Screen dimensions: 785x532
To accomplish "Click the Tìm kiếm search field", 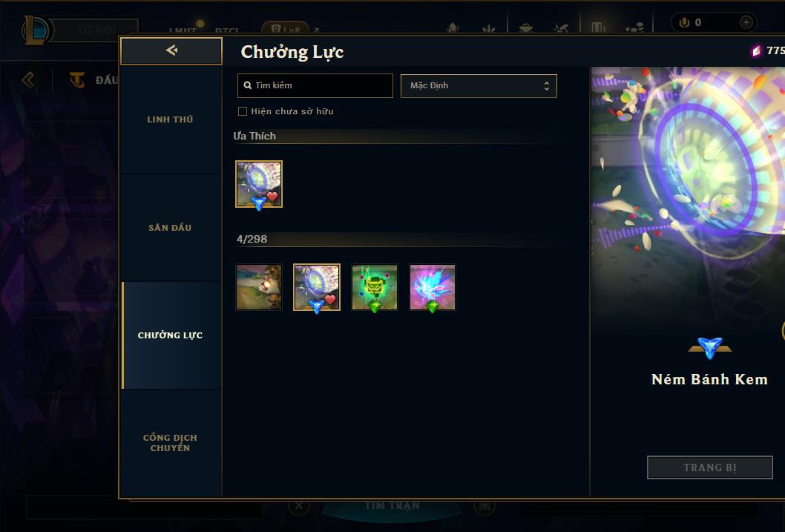I will click(315, 85).
